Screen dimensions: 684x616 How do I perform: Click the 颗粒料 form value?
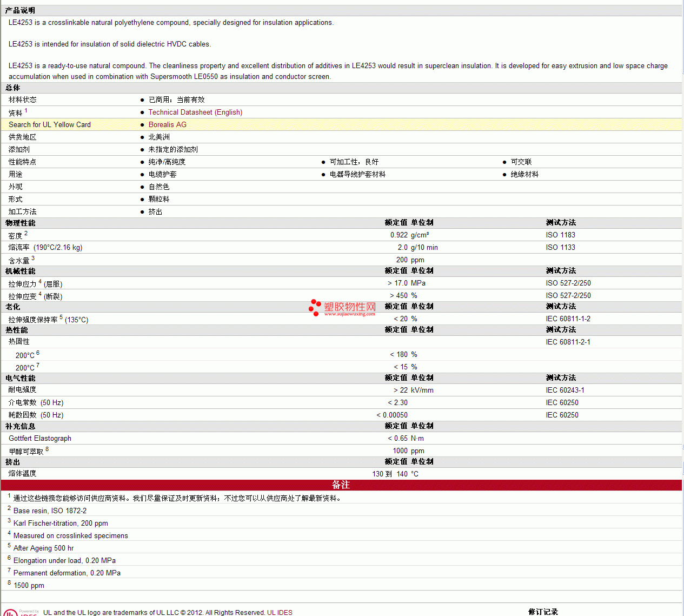[159, 200]
